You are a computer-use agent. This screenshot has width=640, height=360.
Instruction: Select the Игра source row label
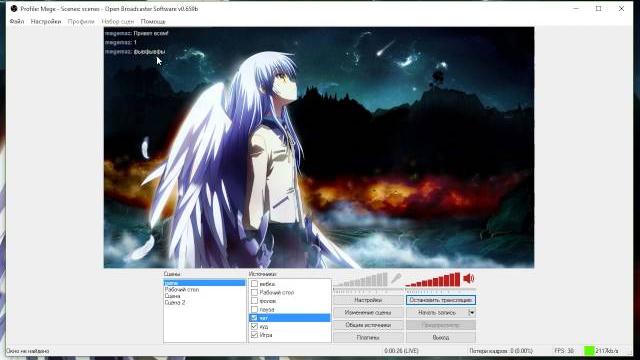(266, 335)
